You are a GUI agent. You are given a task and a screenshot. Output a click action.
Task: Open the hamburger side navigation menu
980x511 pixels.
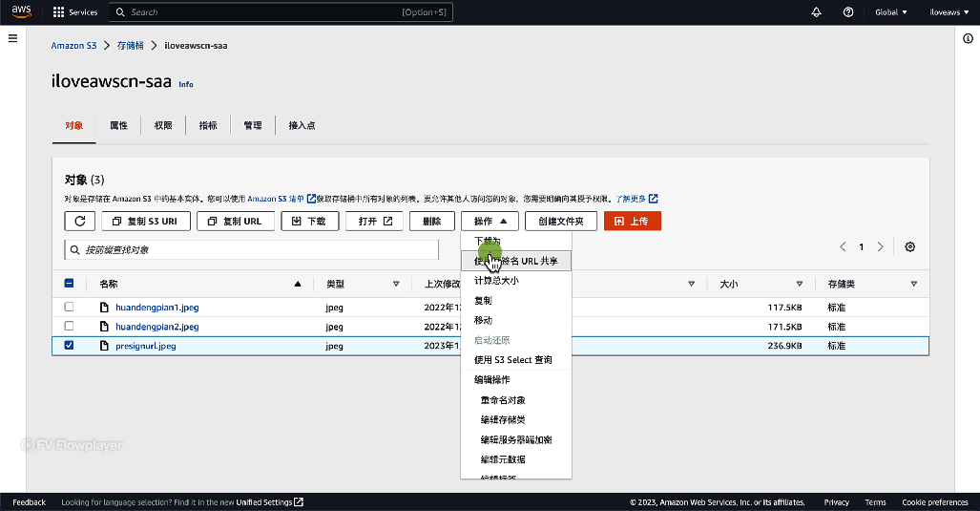point(12,39)
